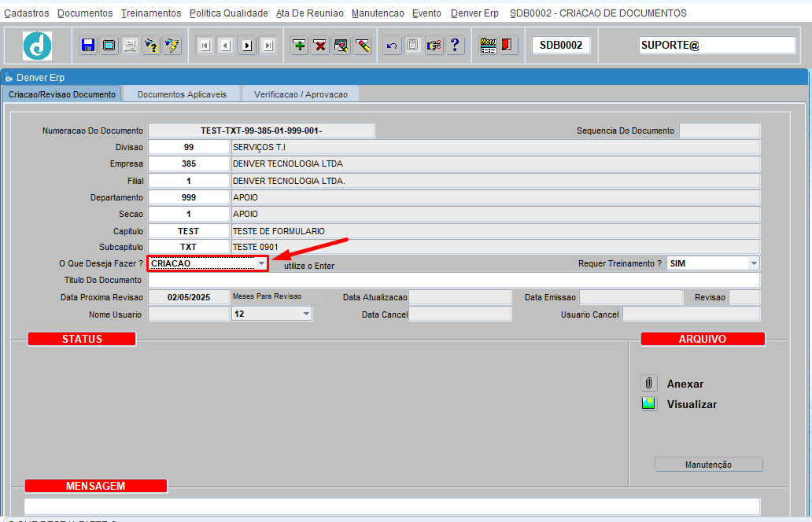Click the Denver logo icon
Screen dimensions: 812x522
[x=37, y=46]
